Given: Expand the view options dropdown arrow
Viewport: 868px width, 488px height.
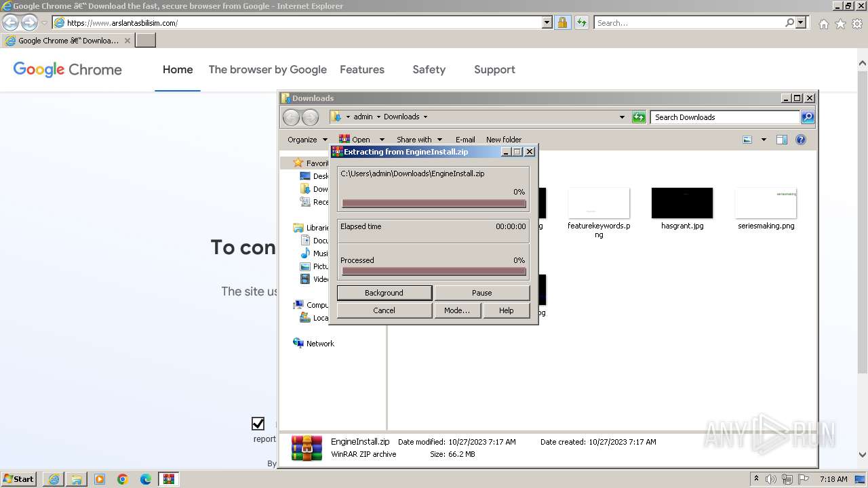Looking at the screenshot, I should (764, 140).
